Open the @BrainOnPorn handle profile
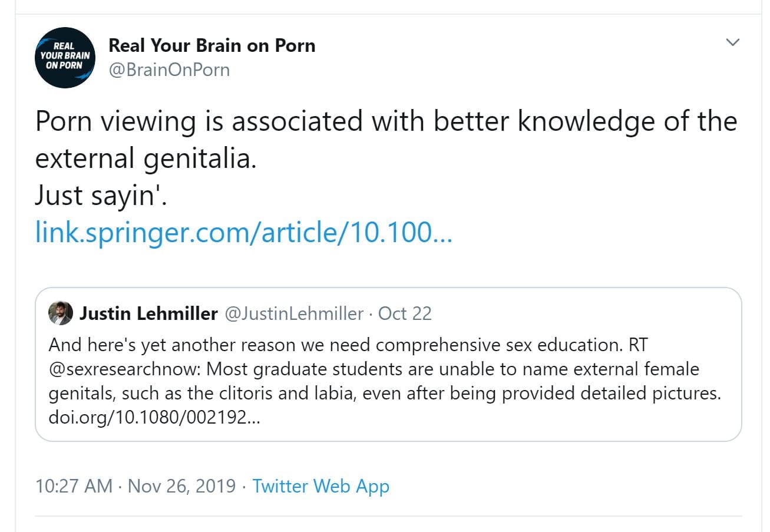 [169, 70]
